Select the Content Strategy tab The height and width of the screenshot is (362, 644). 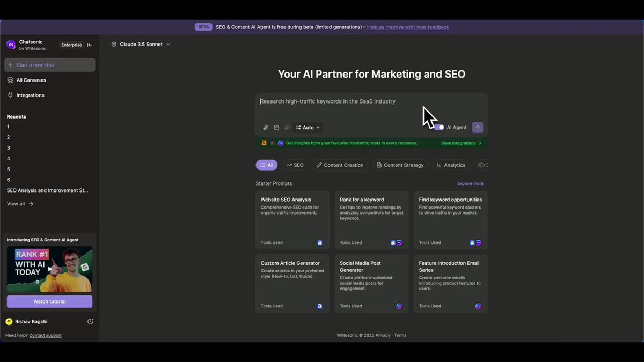pos(400,165)
